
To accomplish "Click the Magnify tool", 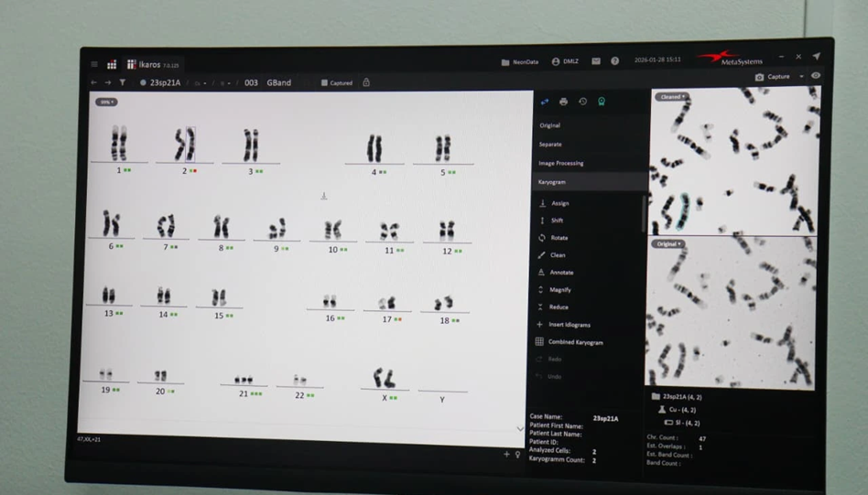I will click(x=559, y=290).
